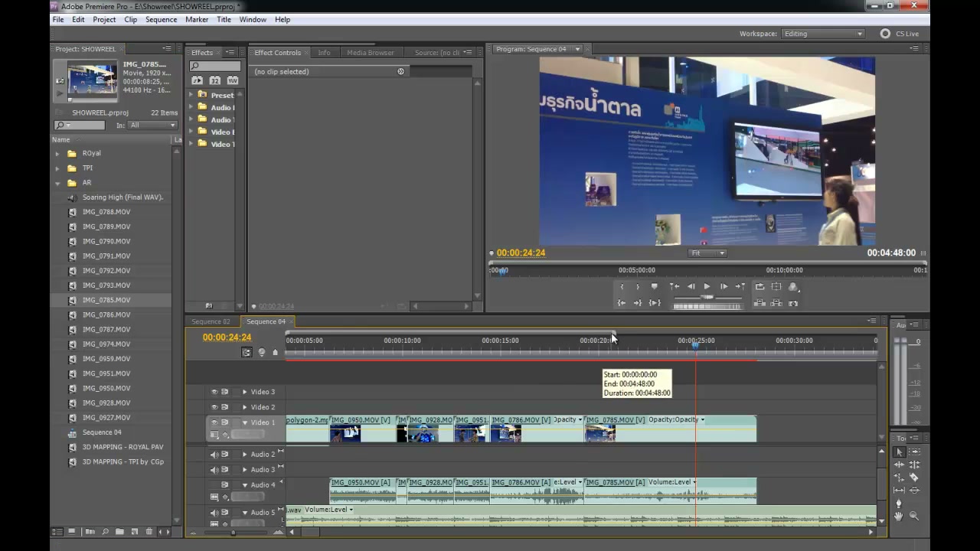This screenshot has width=980, height=551.
Task: Click the CS Live button
Action: click(x=900, y=34)
